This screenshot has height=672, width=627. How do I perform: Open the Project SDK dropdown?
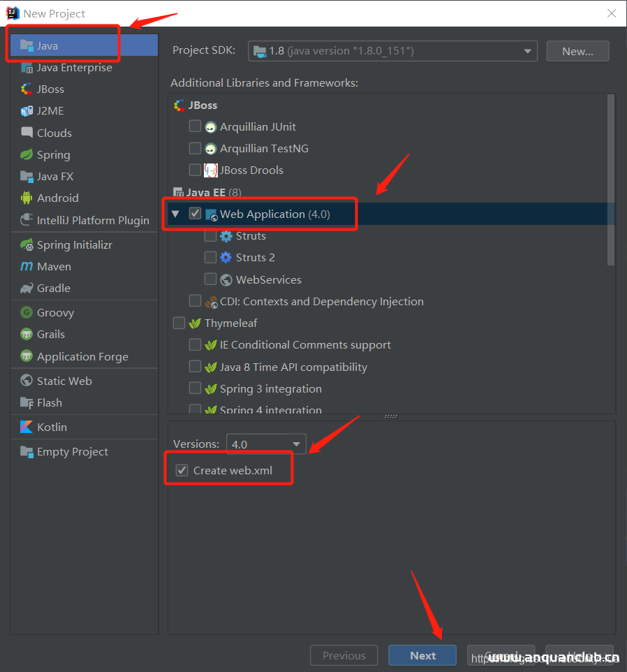392,51
